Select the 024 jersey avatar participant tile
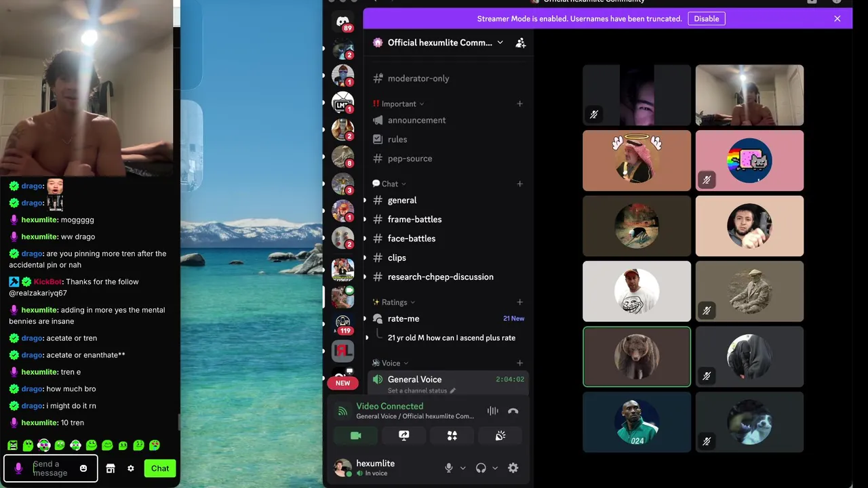868x488 pixels. 637,422
